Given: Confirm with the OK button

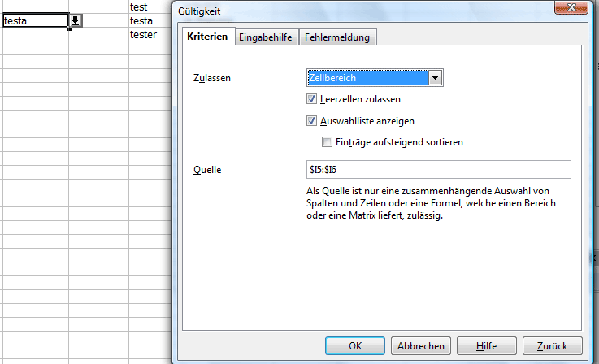Looking at the screenshot, I should (354, 345).
